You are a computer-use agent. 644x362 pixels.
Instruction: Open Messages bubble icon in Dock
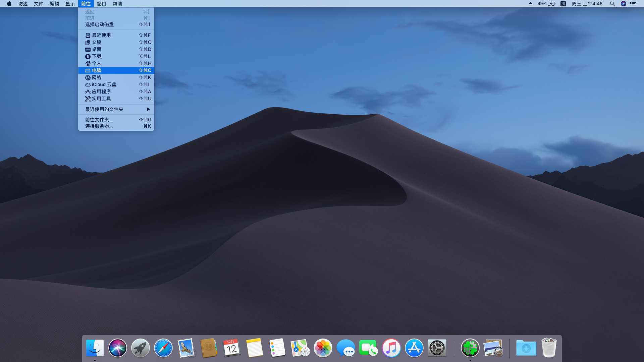click(x=346, y=348)
